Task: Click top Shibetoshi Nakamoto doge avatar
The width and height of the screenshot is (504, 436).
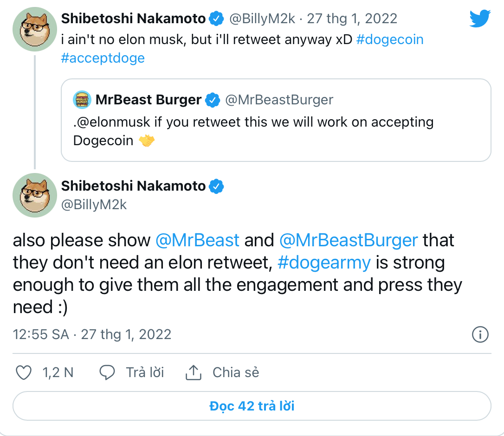Action: point(35,29)
